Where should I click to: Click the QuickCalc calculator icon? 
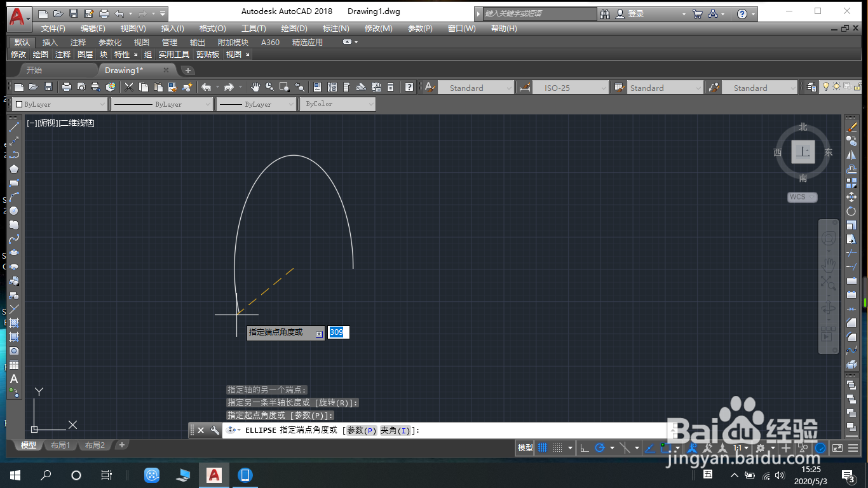(x=391, y=87)
